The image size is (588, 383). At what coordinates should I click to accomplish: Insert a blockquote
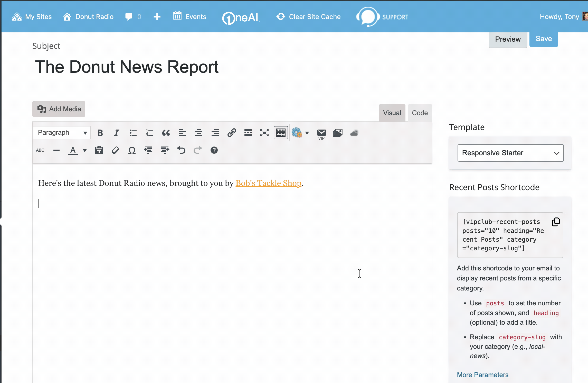(x=166, y=133)
